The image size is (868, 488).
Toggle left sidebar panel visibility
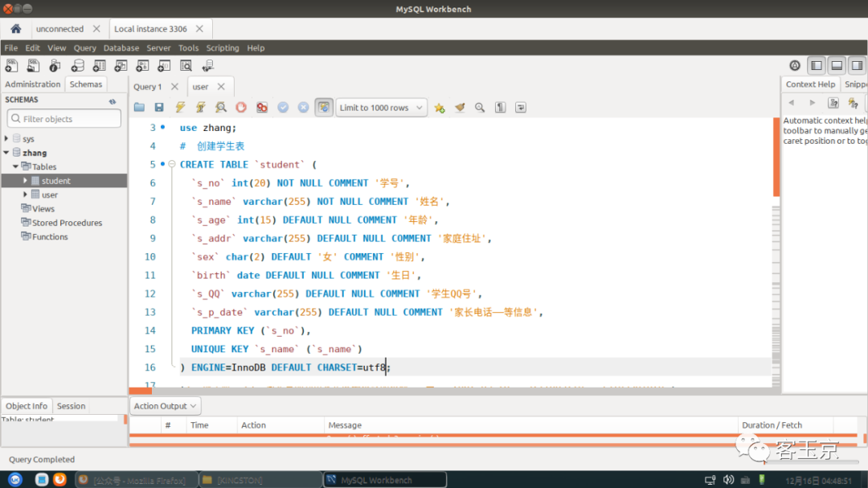[817, 65]
